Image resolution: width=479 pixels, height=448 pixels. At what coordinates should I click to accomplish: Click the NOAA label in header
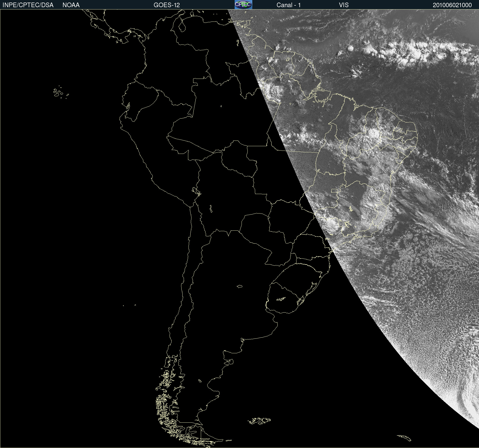[x=71, y=5]
